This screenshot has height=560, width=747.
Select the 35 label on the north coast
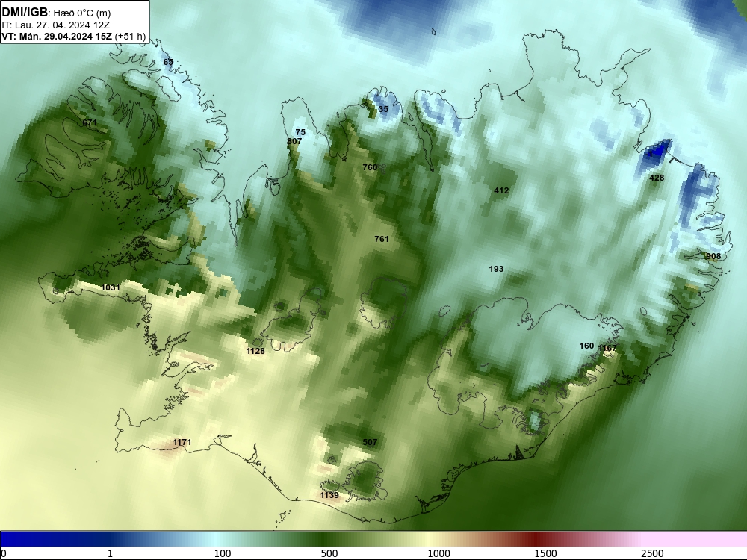point(383,109)
